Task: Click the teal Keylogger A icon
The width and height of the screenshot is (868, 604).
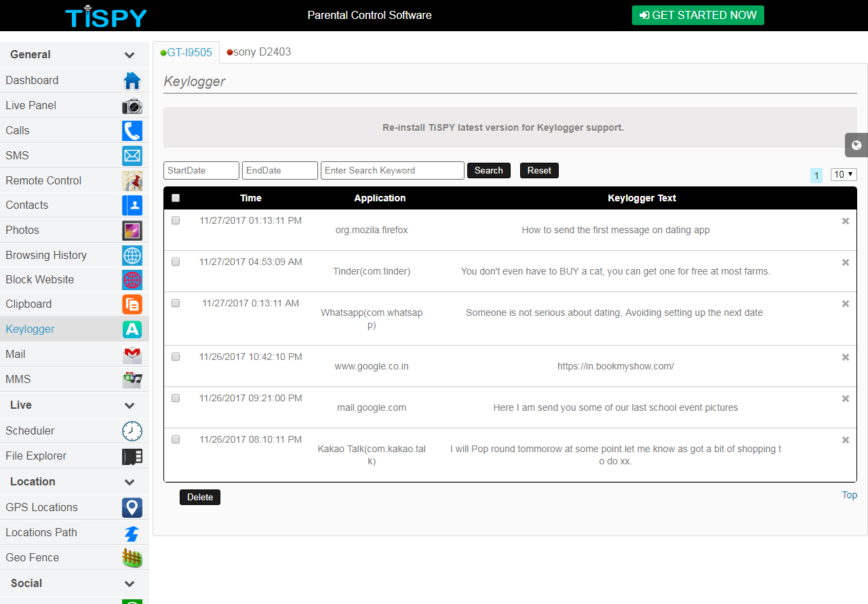Action: (132, 329)
